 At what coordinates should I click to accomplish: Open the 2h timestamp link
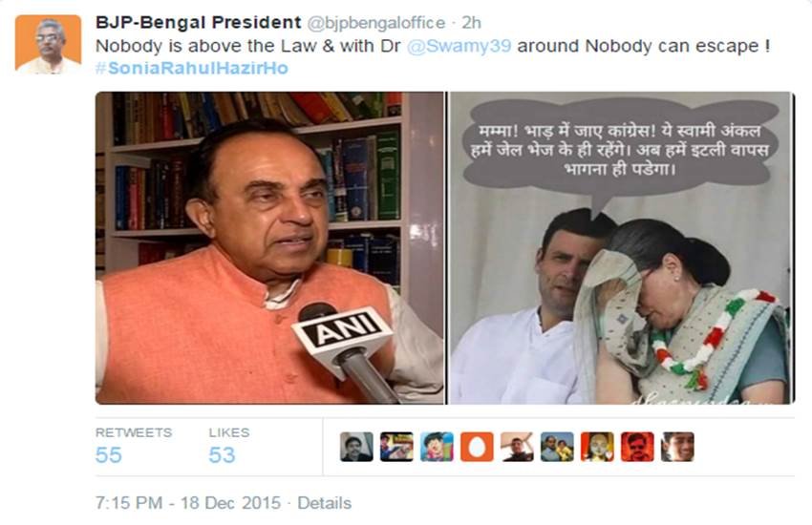pyautogui.click(x=471, y=23)
